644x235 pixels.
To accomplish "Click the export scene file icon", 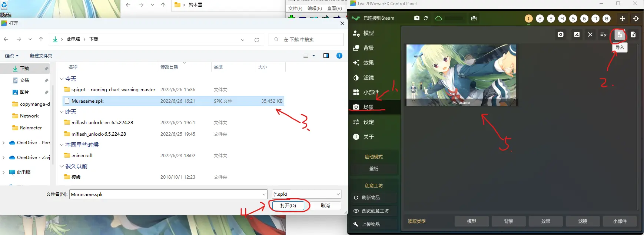I will (x=633, y=34).
